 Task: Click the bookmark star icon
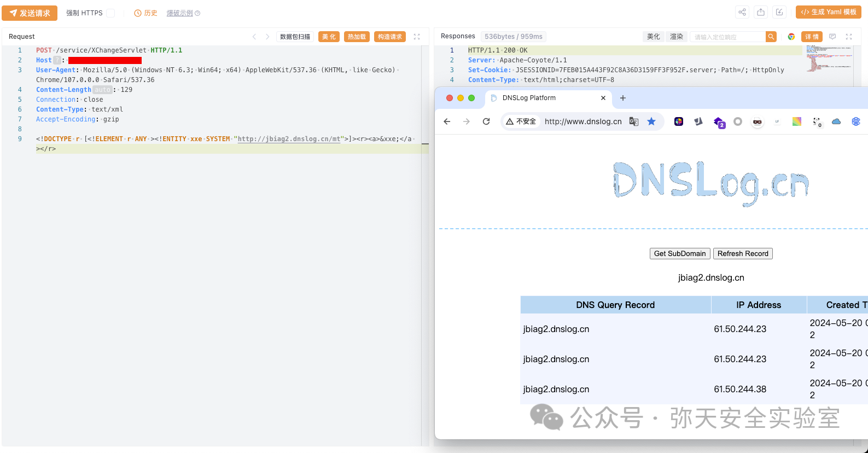[x=651, y=121]
